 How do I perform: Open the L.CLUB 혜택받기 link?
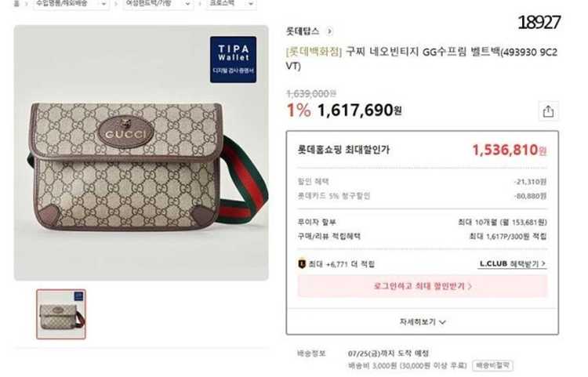pos(512,264)
